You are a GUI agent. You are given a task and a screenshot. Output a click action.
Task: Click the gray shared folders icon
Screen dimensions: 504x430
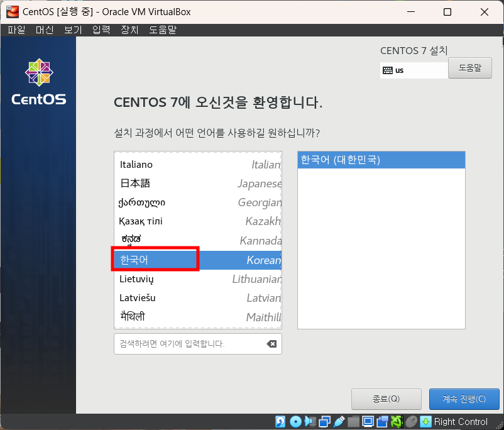[x=354, y=421]
